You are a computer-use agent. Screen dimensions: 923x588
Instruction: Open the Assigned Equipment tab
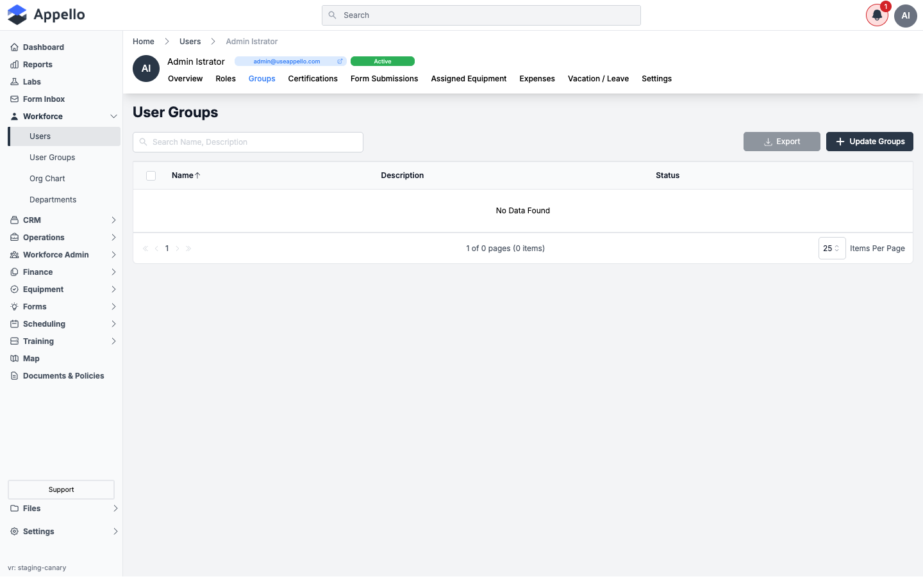(x=469, y=79)
